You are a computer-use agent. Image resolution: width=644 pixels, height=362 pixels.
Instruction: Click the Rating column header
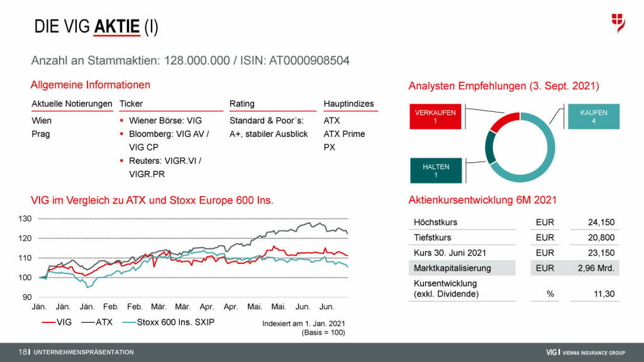pyautogui.click(x=242, y=104)
